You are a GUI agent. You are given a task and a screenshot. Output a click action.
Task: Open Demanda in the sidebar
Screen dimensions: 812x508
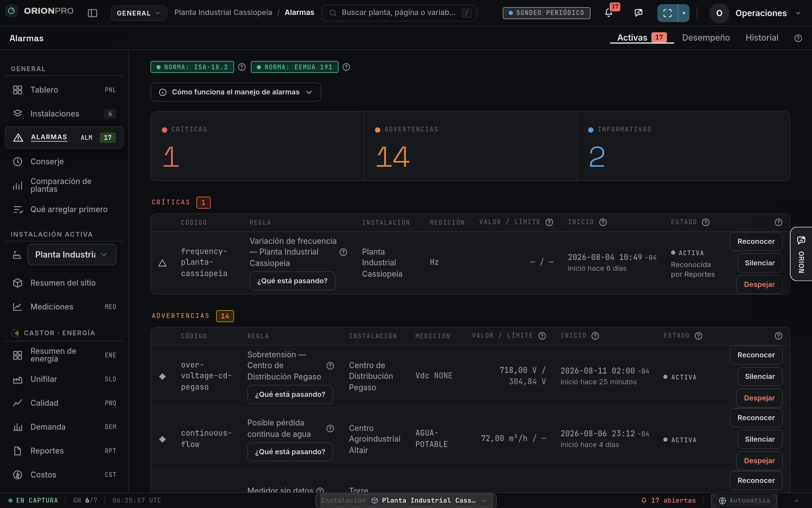tap(64, 427)
